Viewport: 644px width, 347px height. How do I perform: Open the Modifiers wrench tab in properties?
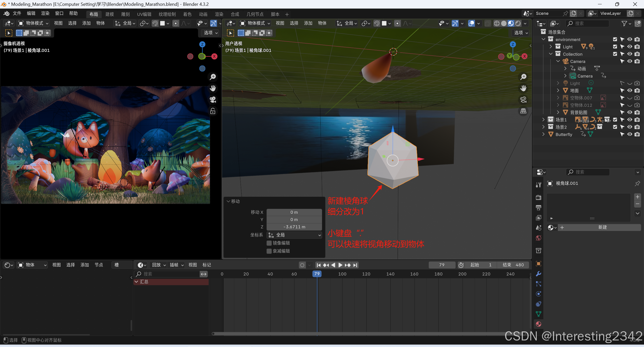(x=539, y=274)
